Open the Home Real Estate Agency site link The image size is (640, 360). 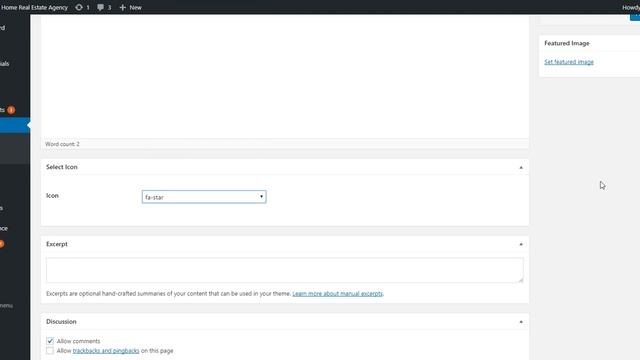click(x=34, y=7)
